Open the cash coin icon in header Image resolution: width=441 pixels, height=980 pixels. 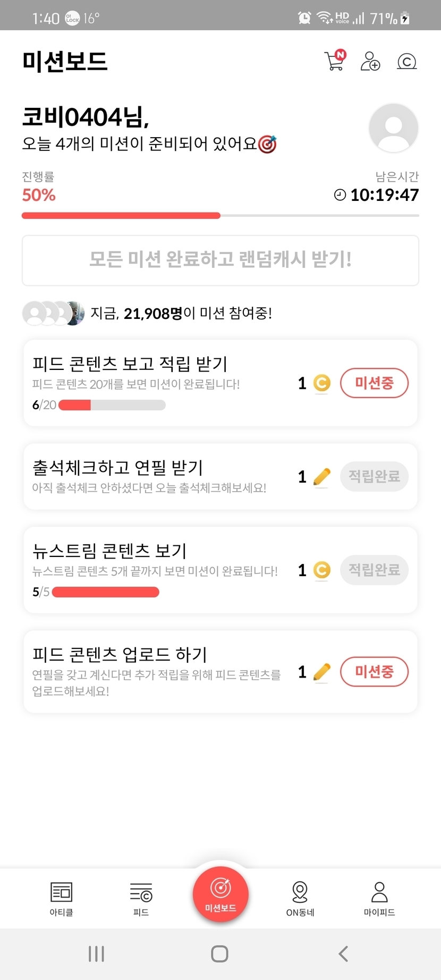click(406, 62)
